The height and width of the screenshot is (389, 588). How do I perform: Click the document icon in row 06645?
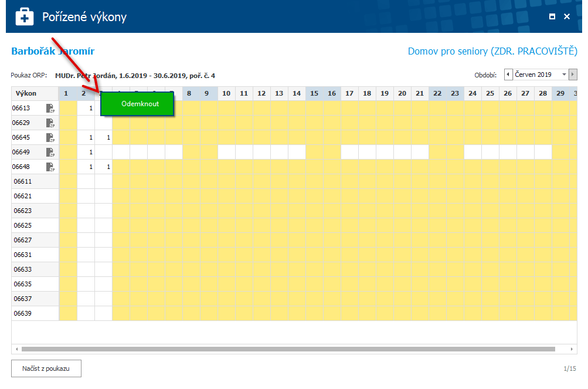[50, 137]
